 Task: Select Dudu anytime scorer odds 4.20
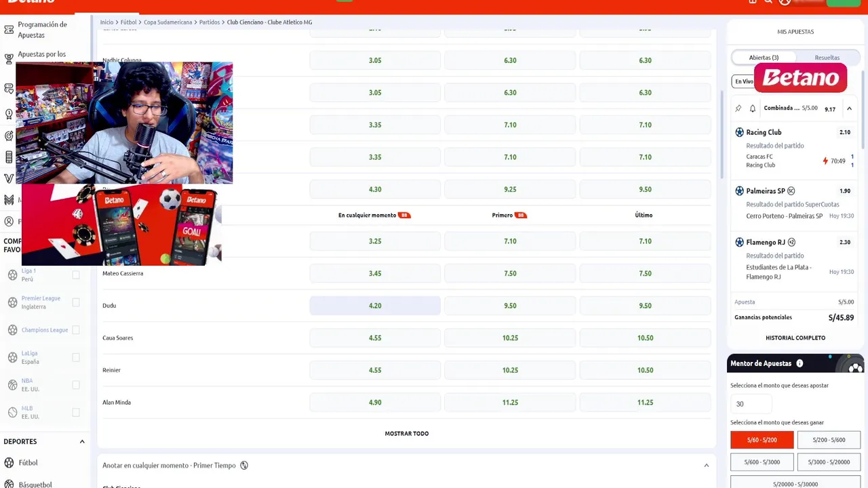pos(375,306)
